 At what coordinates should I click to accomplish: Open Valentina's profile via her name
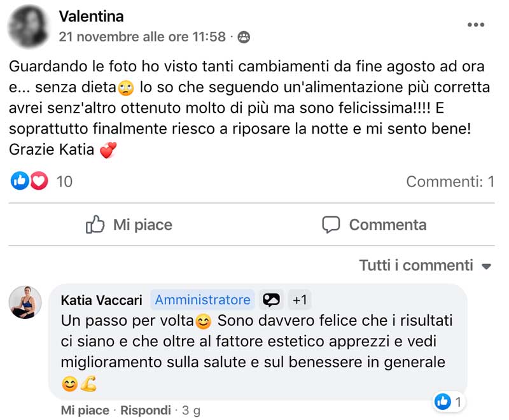pyautogui.click(x=92, y=16)
